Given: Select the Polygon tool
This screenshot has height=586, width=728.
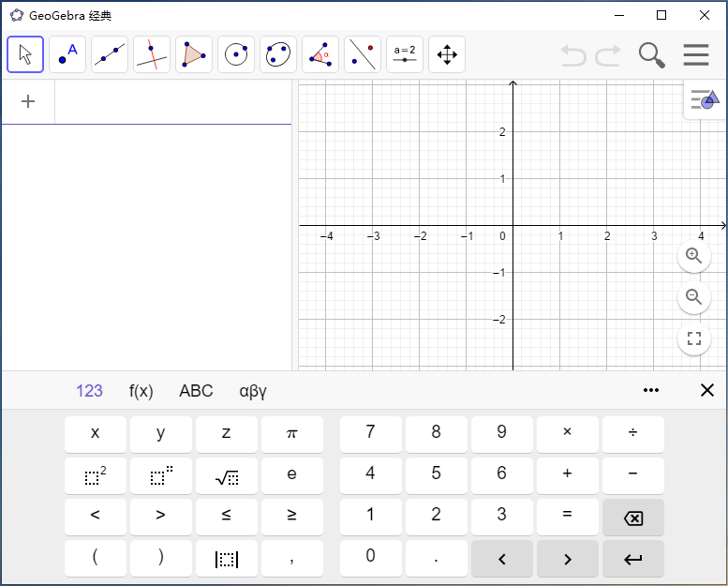Looking at the screenshot, I should click(194, 54).
